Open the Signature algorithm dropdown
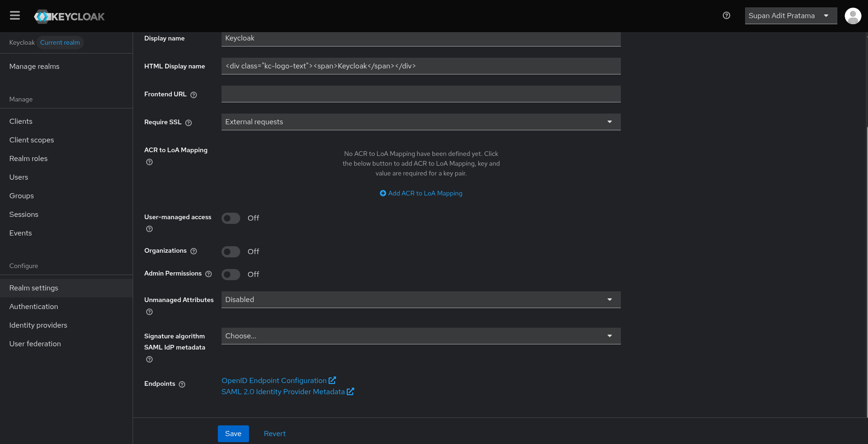 [x=421, y=336]
